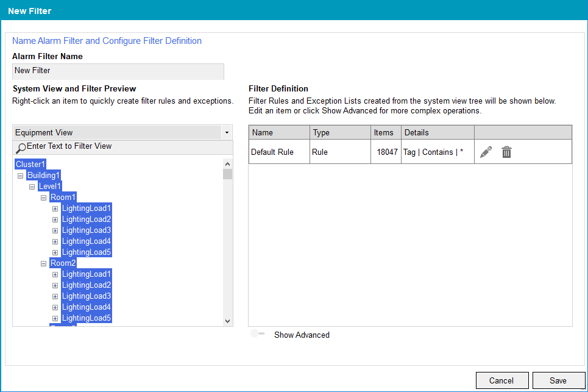Viewport: 588px width, 392px height.
Task: Collapse the Room2 tree node
Action: click(x=44, y=263)
